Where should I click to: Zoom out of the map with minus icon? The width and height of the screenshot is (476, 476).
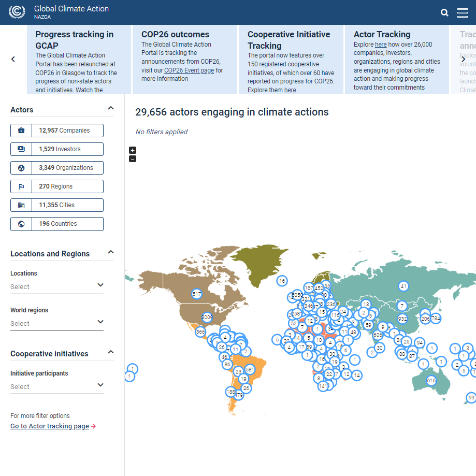point(133,159)
